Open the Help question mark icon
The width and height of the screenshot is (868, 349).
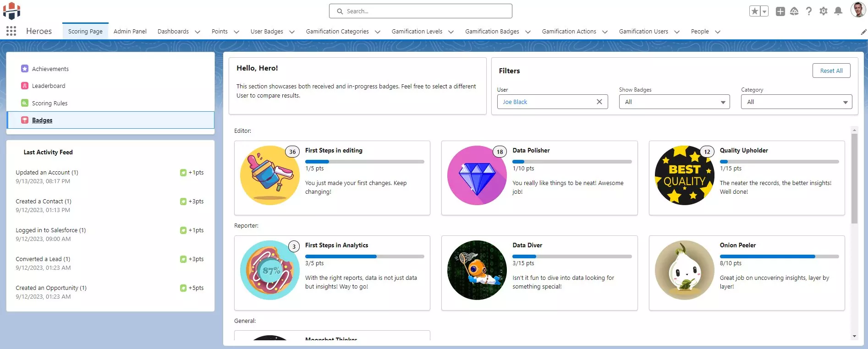pos(809,11)
